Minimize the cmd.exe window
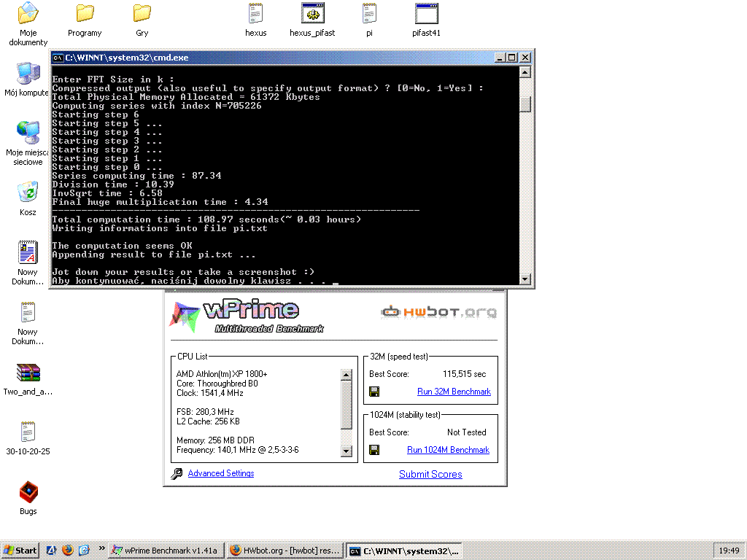Image resolution: width=747 pixels, height=560 pixels. coord(500,58)
